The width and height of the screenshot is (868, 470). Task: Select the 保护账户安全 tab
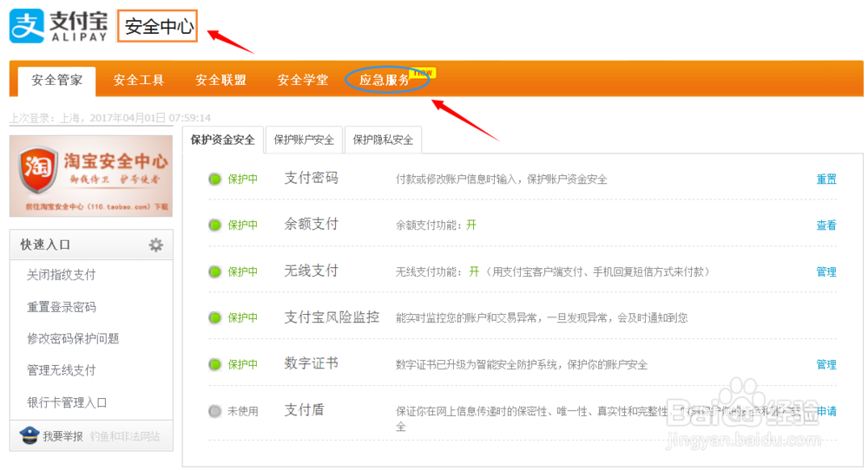304,140
